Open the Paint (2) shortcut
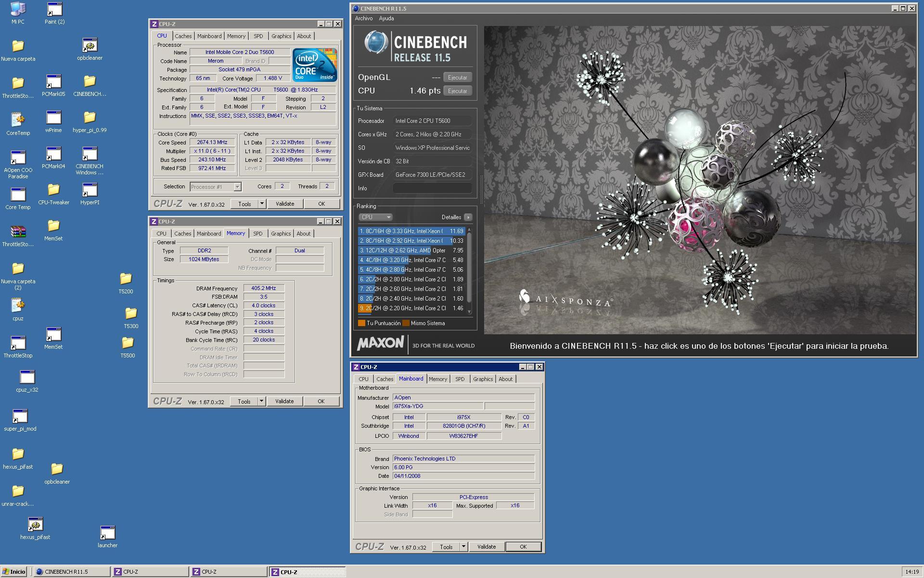The height and width of the screenshot is (578, 924). pos(54,13)
